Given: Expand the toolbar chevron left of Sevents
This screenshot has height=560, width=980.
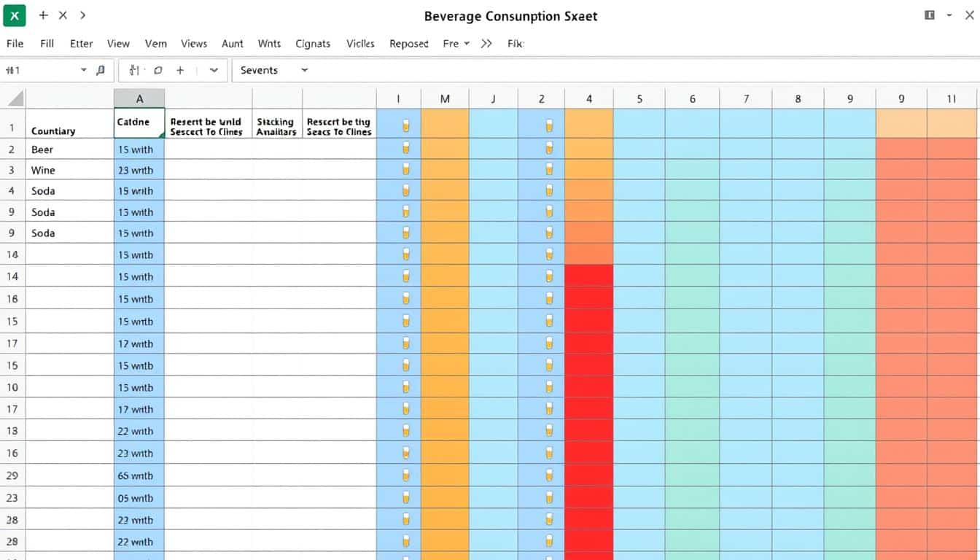Looking at the screenshot, I should click(x=214, y=70).
